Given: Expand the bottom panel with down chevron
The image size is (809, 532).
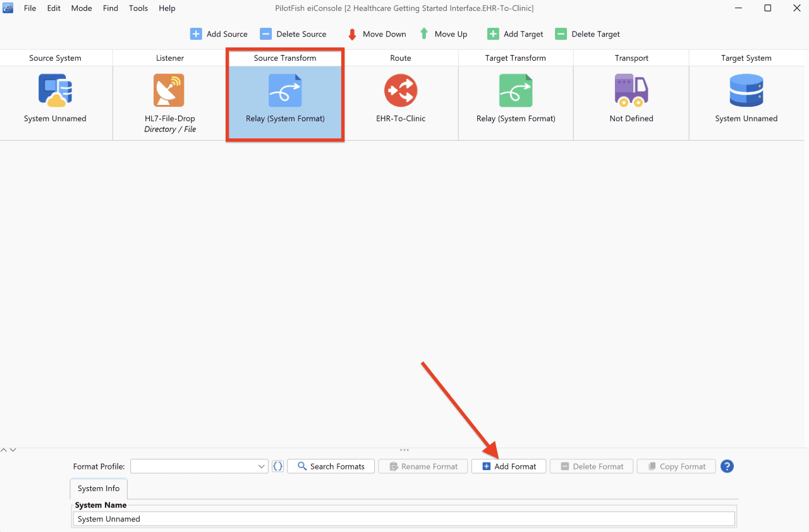Looking at the screenshot, I should (x=13, y=450).
